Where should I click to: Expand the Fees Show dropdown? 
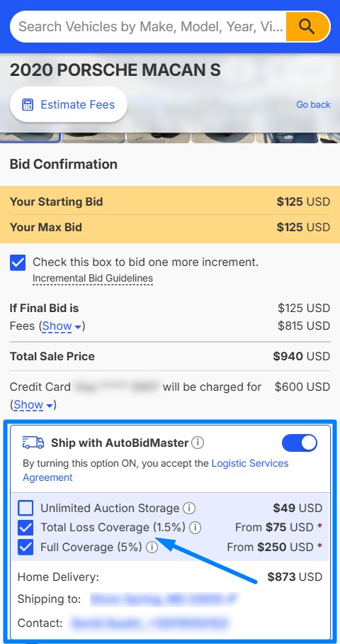tap(62, 326)
